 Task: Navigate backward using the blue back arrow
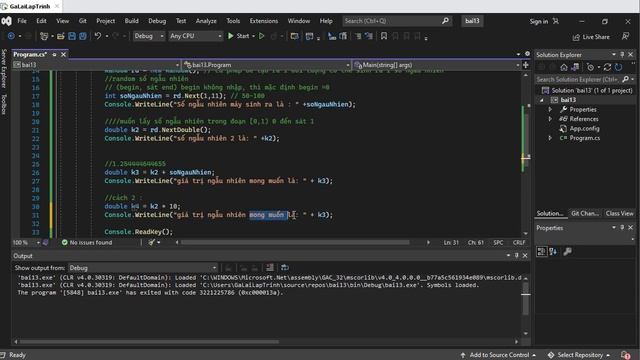click(x=11, y=36)
